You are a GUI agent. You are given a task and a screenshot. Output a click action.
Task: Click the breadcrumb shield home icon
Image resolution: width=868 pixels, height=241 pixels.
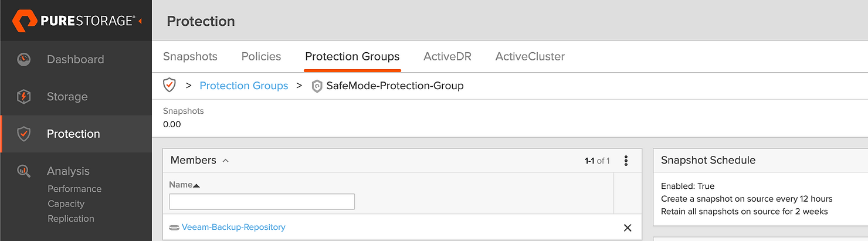(169, 85)
